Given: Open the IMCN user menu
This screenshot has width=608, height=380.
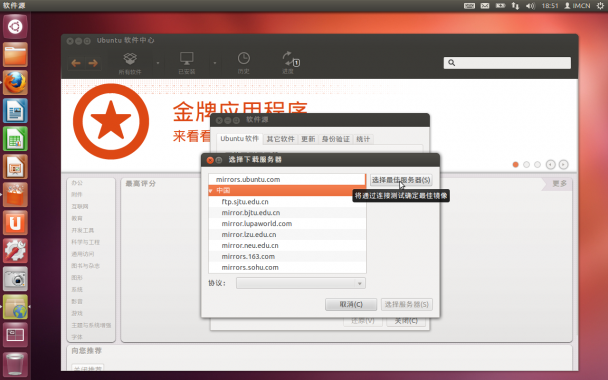Looking at the screenshot, I should [x=577, y=6].
